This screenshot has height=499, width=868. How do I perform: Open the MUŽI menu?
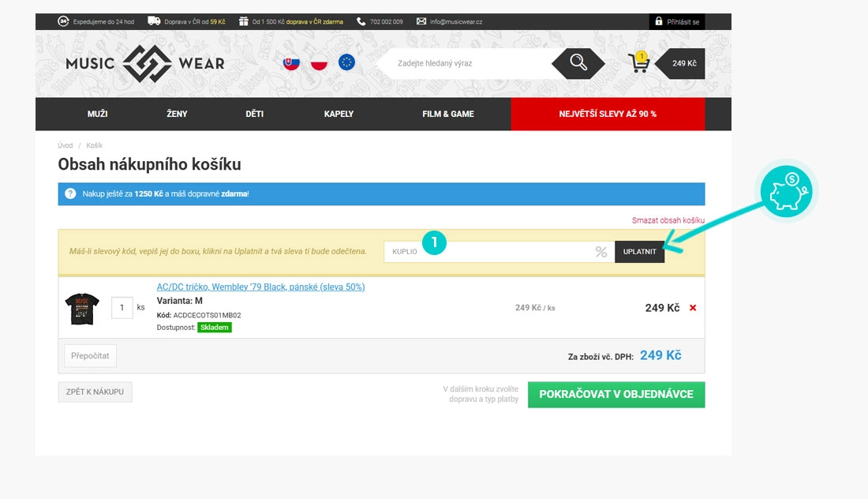[x=97, y=114]
